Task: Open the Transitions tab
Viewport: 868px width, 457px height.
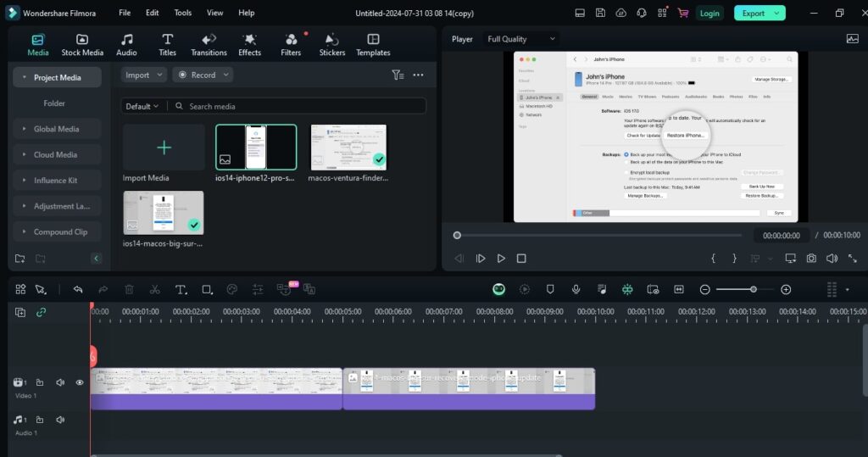Action: (x=209, y=45)
